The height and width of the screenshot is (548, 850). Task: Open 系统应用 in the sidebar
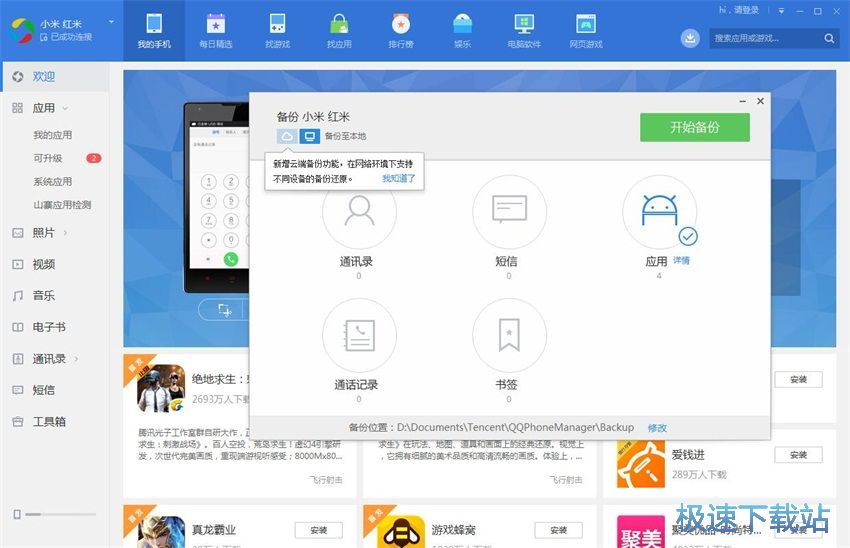(53, 182)
